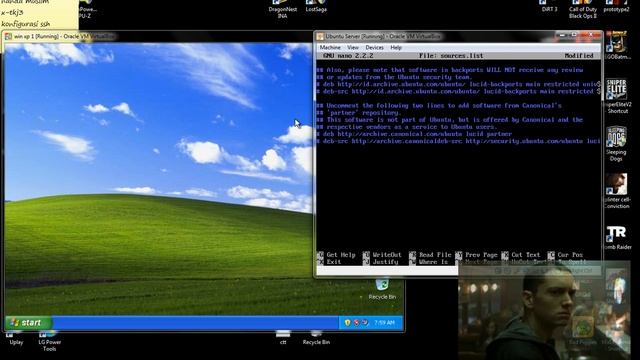Click the yellow security shield tray icon in XP

tap(347, 322)
